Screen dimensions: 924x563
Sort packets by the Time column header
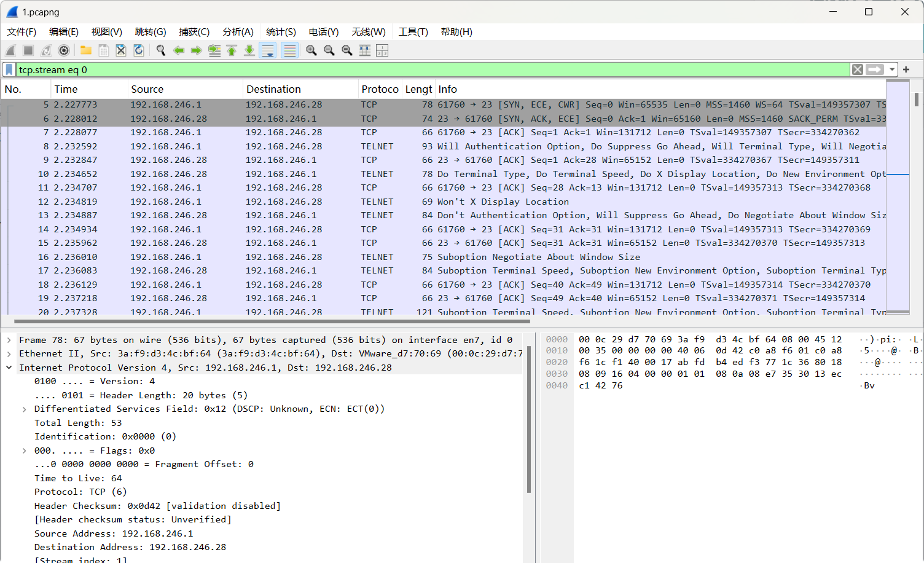(x=89, y=89)
